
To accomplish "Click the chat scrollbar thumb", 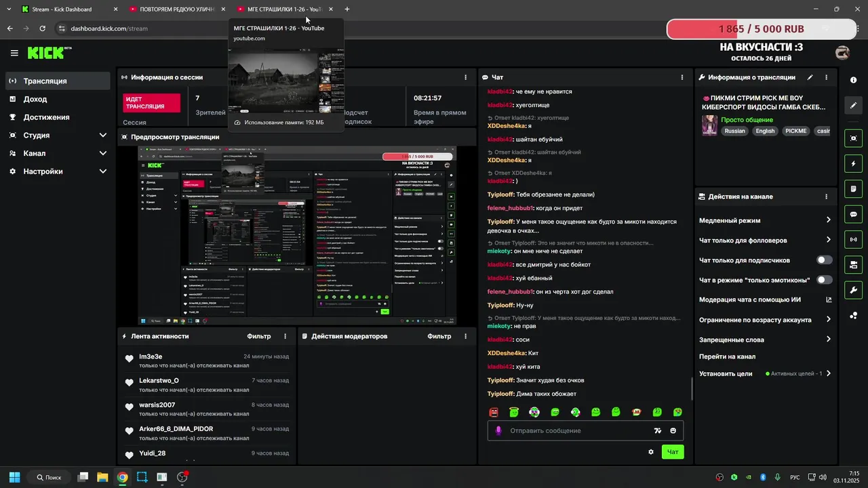I will 692,388.
